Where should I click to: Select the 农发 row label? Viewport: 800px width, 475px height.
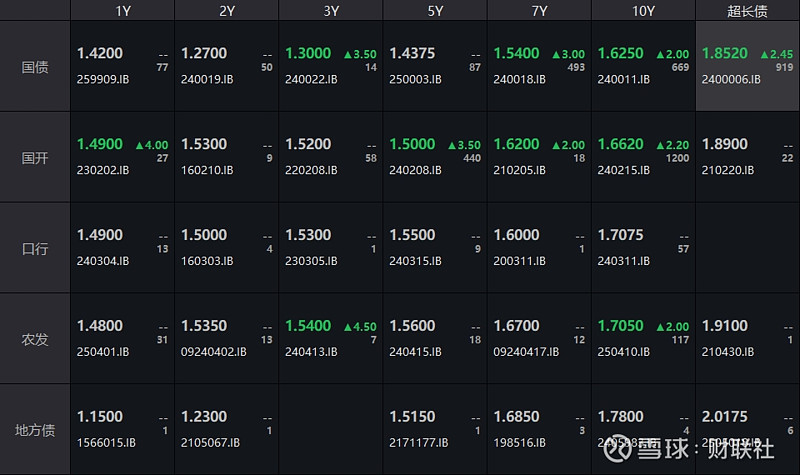pos(36,339)
